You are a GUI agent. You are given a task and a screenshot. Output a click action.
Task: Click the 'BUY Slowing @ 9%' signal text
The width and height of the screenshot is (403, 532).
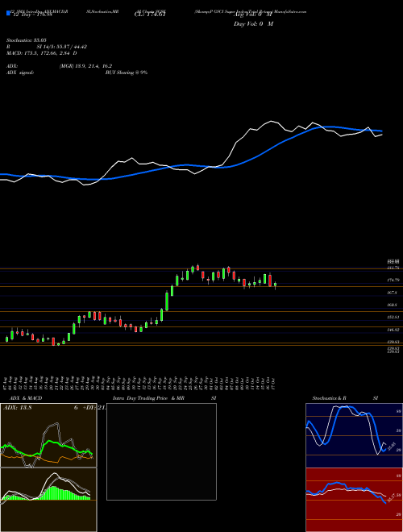(127, 73)
